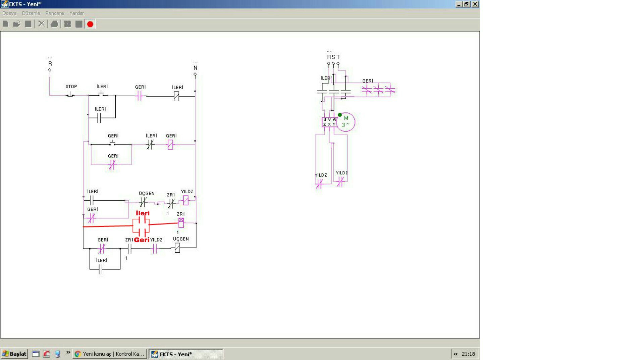Viewport: 644px width, 360px height.
Task: Click the YILDZ power contact beside the motor's left loop
Action: tap(319, 184)
